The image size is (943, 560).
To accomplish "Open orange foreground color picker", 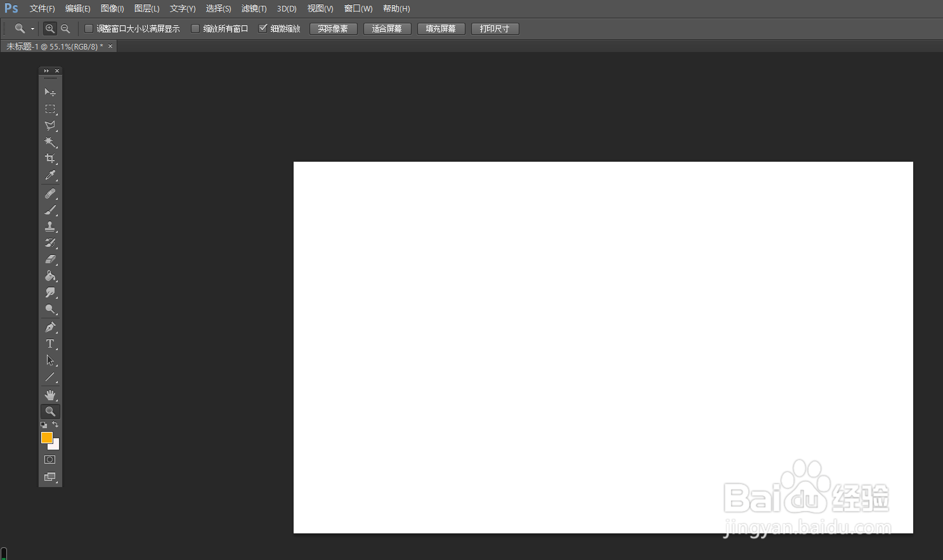I will [x=46, y=437].
